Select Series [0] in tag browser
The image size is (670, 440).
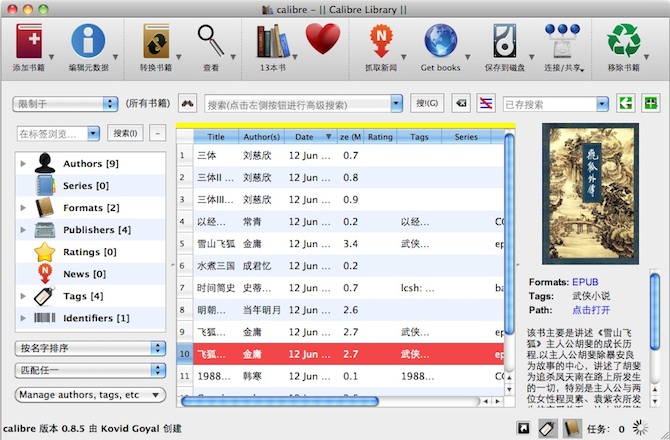tap(91, 185)
